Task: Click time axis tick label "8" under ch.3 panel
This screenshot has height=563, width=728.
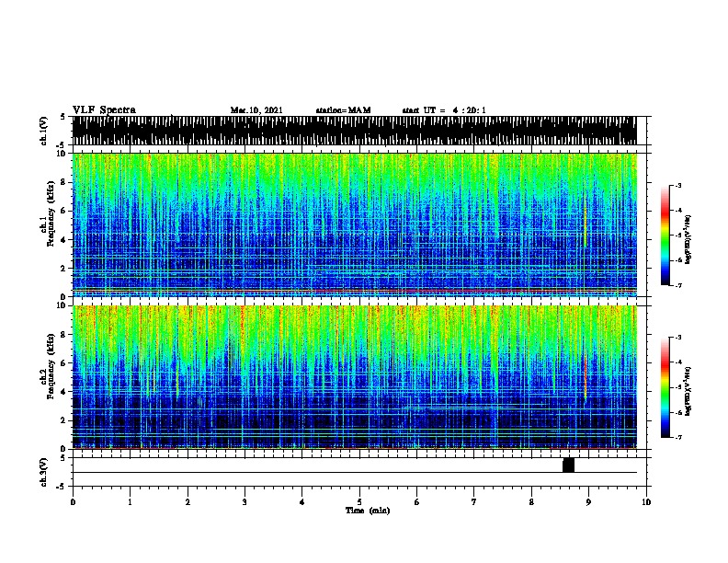Action: [531, 502]
